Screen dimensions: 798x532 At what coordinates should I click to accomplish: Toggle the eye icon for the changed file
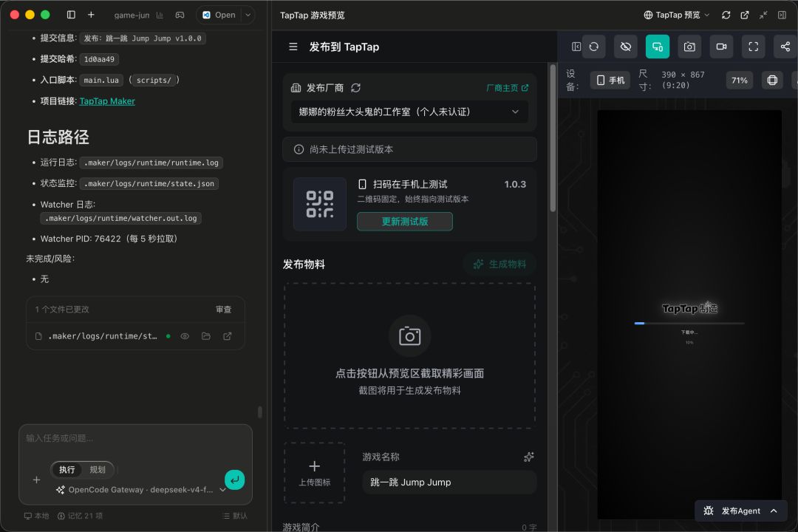pyautogui.click(x=185, y=336)
